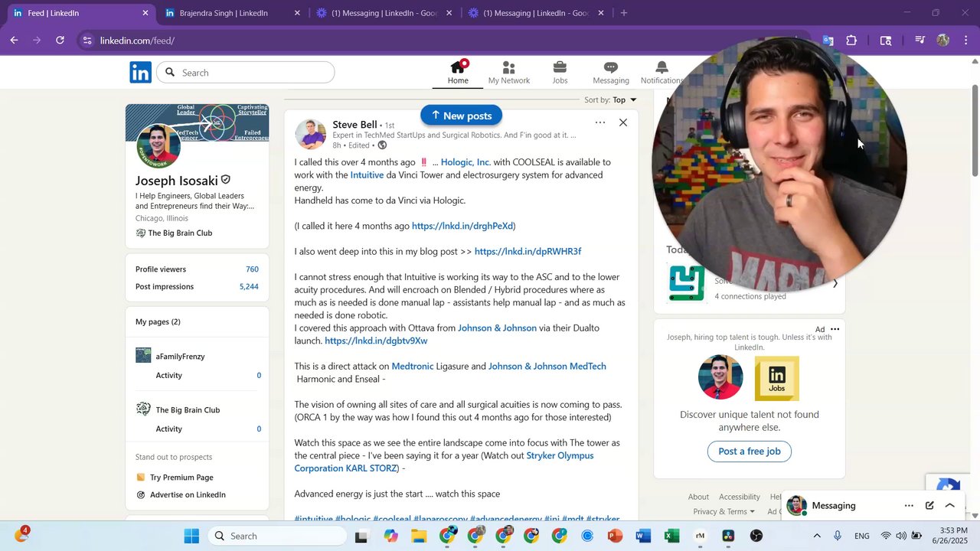Open the ad options three-dot menu

[x=835, y=329]
